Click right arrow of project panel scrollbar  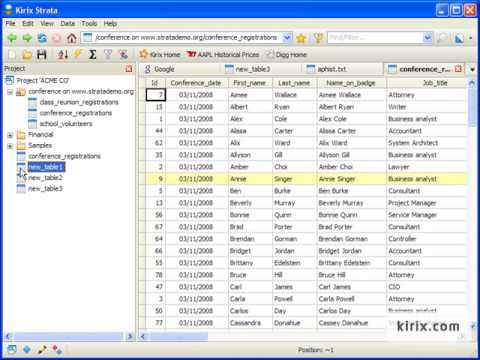(130, 337)
